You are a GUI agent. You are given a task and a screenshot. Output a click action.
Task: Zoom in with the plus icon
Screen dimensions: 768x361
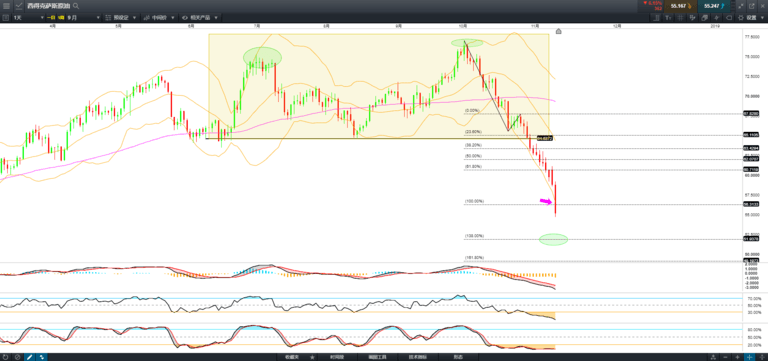737,357
